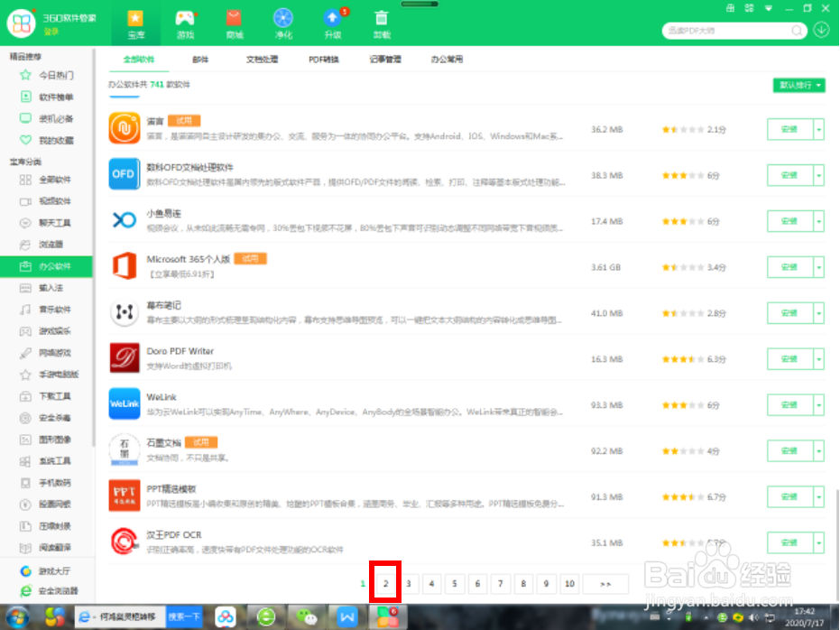Open the title bar main menu arrow
The image size is (840, 630).
point(769,8)
